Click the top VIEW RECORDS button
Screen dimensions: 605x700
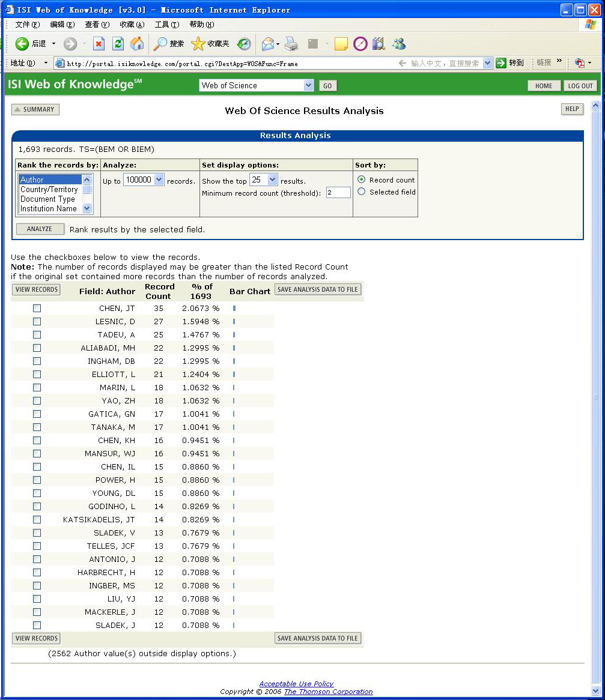point(36,289)
